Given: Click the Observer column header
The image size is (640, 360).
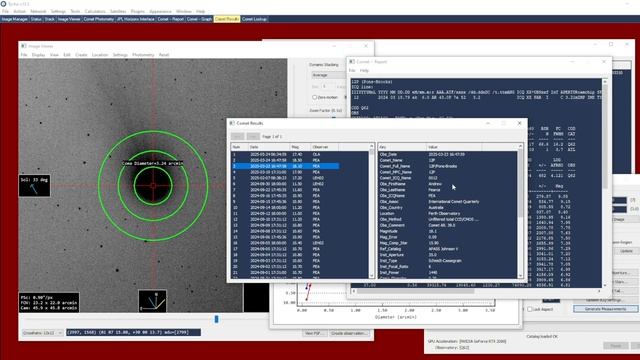Looking at the screenshot, I should tap(324, 147).
